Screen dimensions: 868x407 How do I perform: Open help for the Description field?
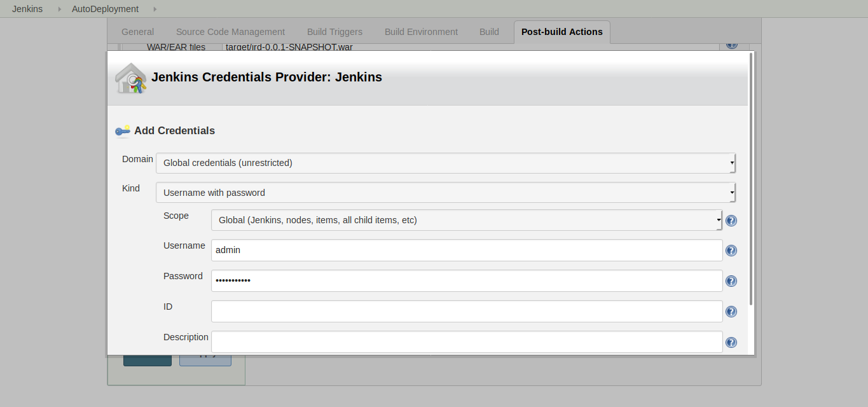731,342
